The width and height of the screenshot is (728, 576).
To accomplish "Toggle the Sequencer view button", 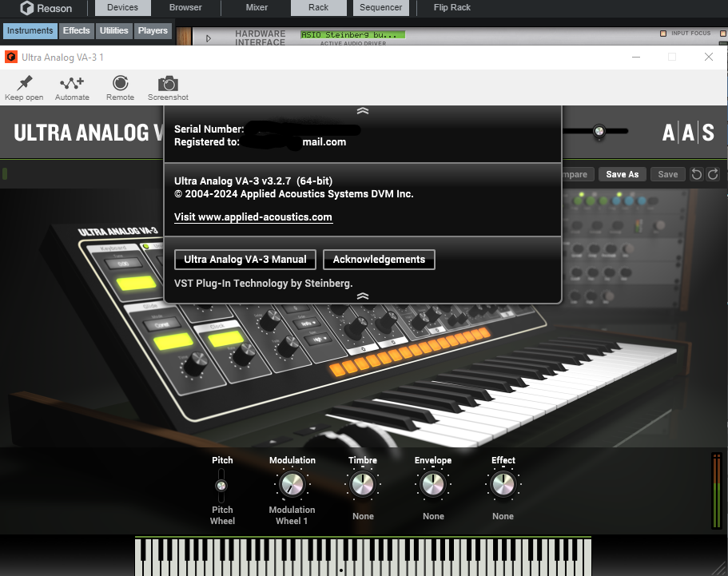I will click(x=380, y=8).
